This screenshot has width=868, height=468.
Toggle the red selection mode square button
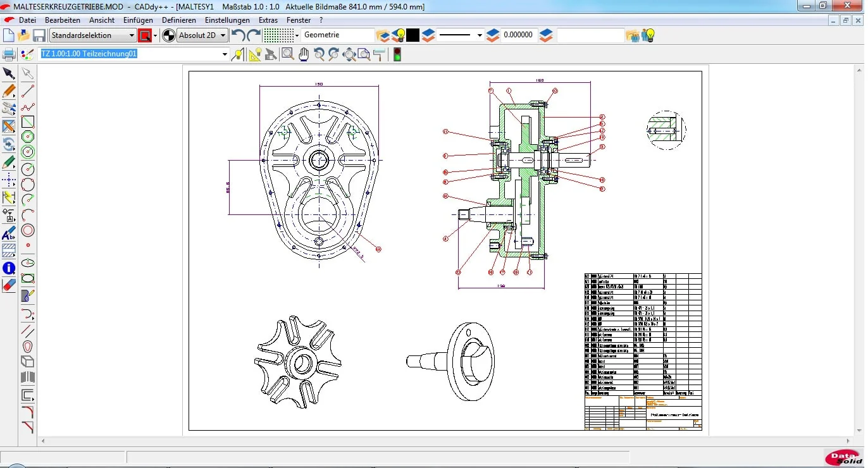(x=145, y=35)
